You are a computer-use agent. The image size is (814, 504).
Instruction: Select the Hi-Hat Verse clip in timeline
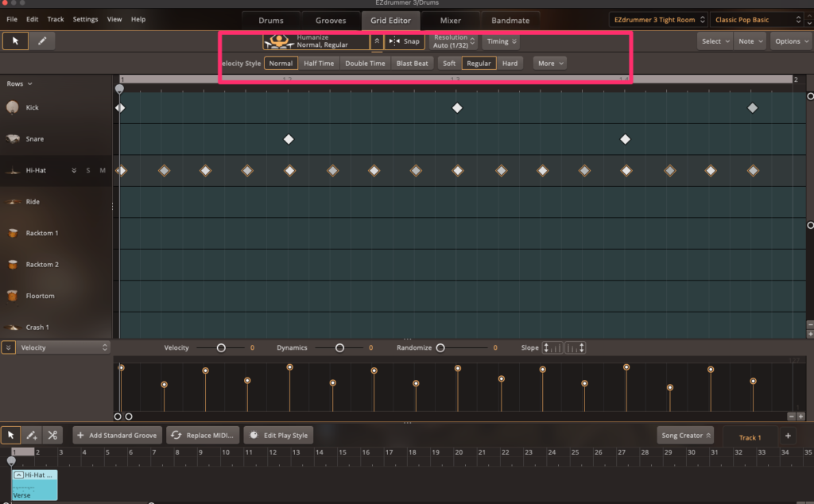click(x=34, y=485)
